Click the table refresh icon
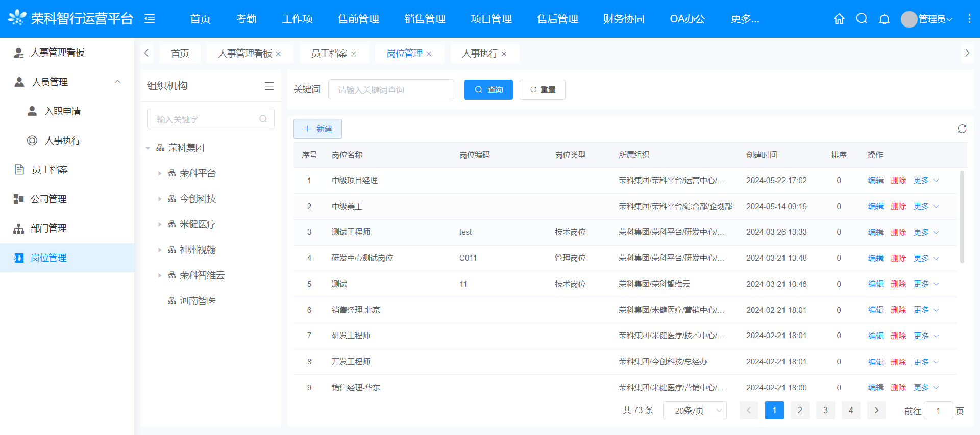Viewport: 980px width, 435px height. 962,129
